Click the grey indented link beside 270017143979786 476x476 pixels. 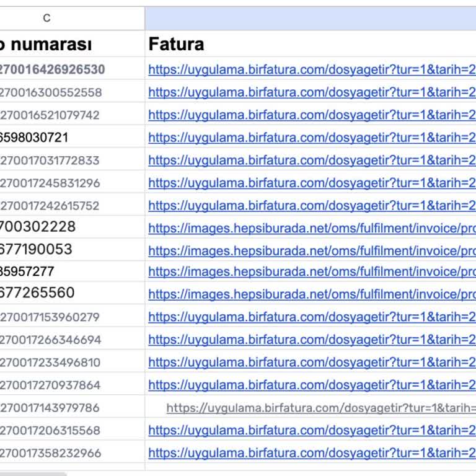click(x=320, y=408)
